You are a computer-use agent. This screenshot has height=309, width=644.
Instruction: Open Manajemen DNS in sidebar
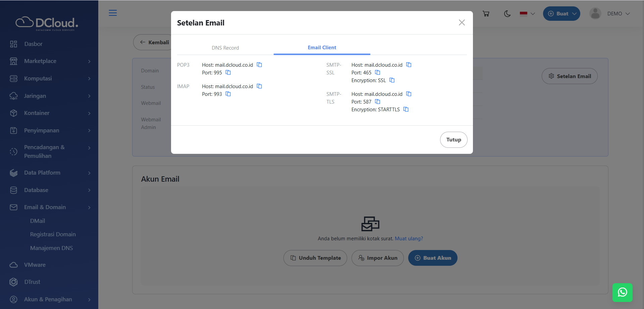tap(51, 248)
